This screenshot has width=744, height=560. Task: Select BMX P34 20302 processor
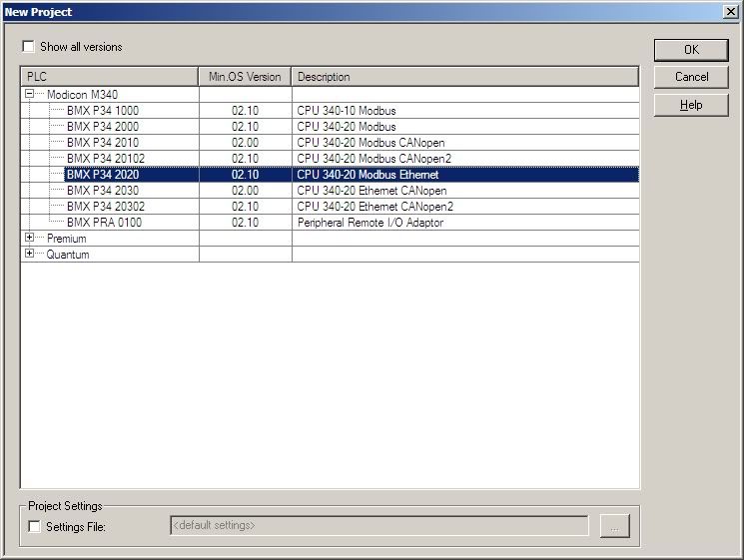105,207
